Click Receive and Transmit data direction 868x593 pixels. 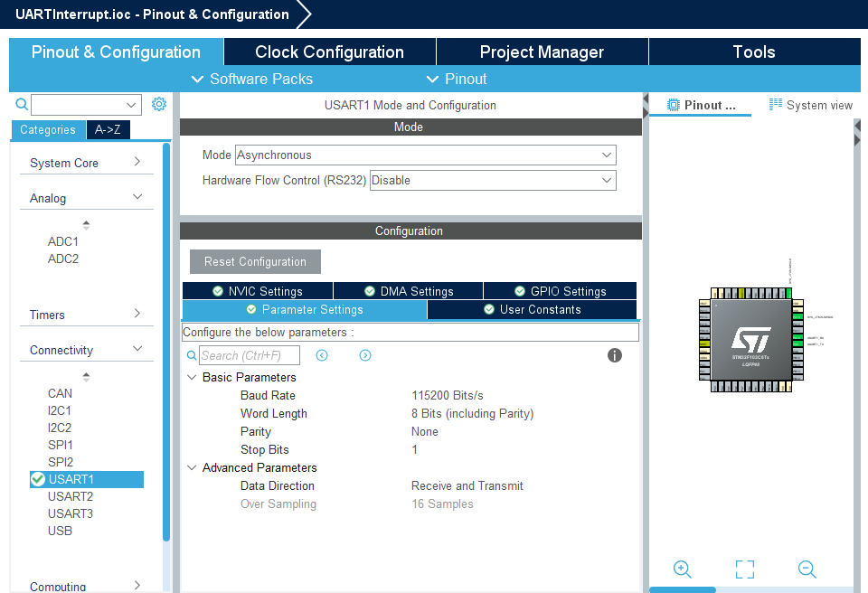[467, 485]
